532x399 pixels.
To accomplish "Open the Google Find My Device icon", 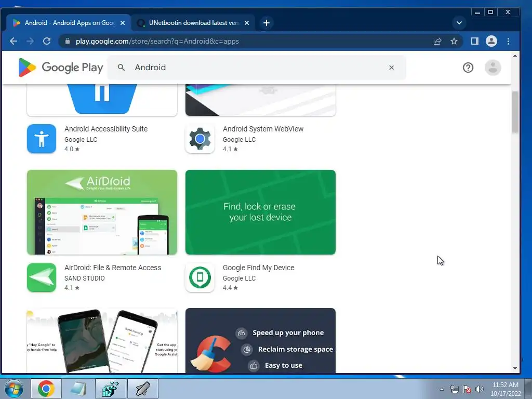I will [200, 277].
